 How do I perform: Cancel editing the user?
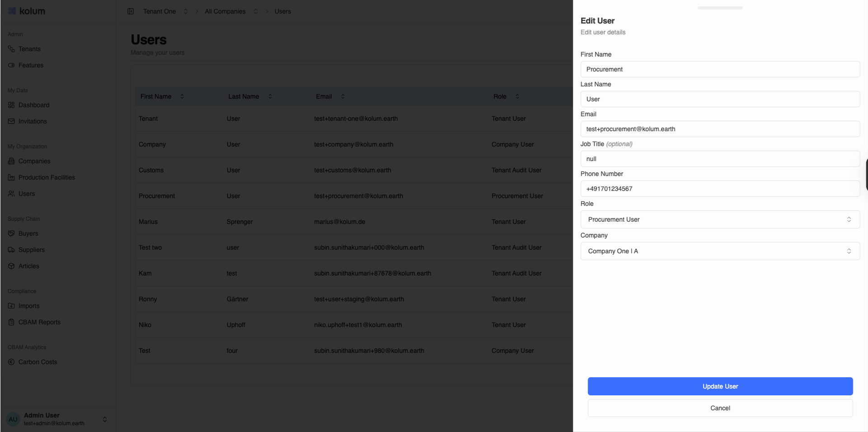click(x=720, y=408)
